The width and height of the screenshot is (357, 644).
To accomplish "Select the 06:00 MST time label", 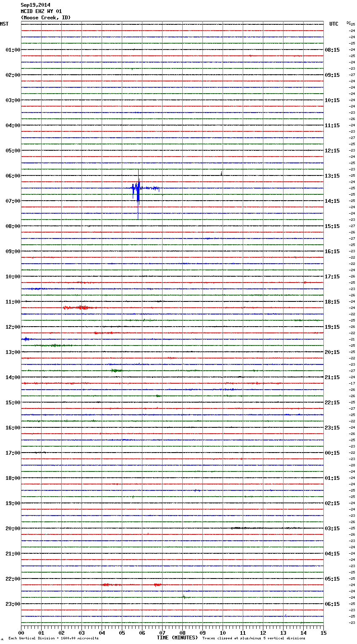I will (13, 176).
